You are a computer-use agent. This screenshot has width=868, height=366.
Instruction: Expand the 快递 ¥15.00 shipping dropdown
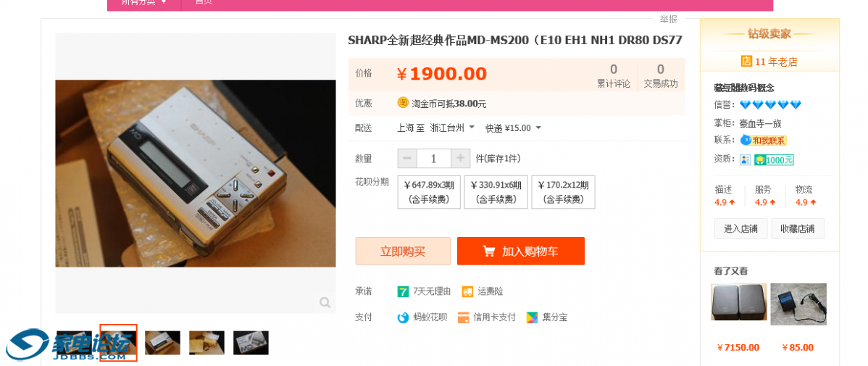click(x=513, y=128)
